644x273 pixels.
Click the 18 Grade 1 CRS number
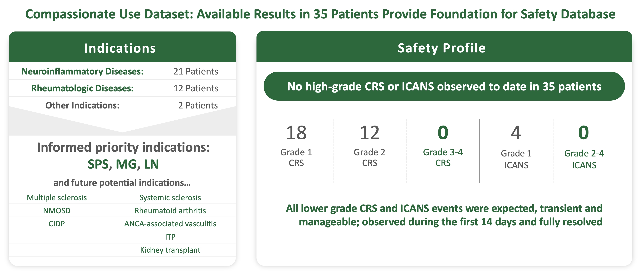point(296,133)
